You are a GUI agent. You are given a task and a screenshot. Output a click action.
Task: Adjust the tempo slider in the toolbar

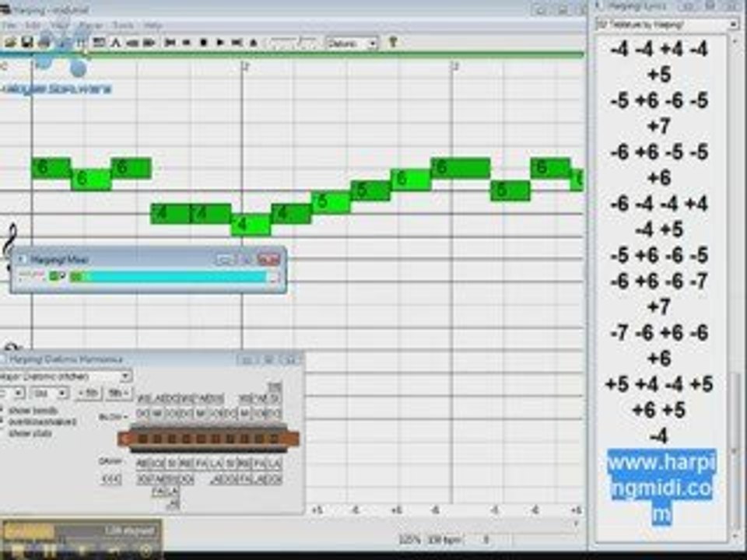click(293, 44)
